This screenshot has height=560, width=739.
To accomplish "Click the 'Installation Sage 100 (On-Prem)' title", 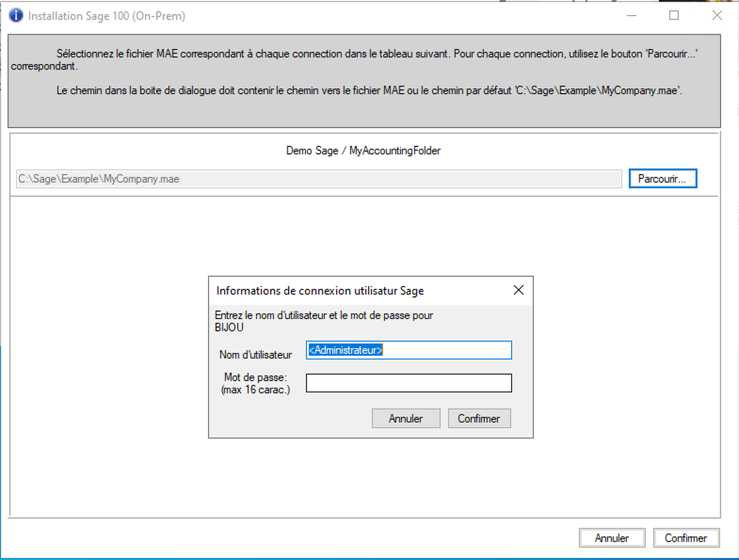I will (x=106, y=16).
